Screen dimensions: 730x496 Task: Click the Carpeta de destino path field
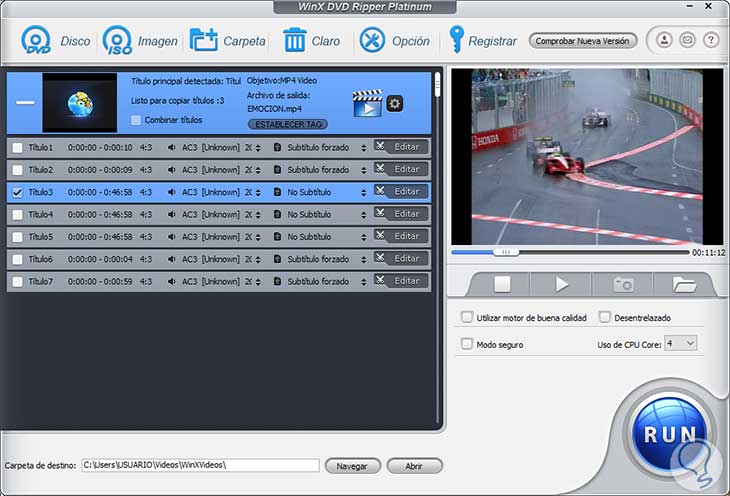[x=201, y=465]
